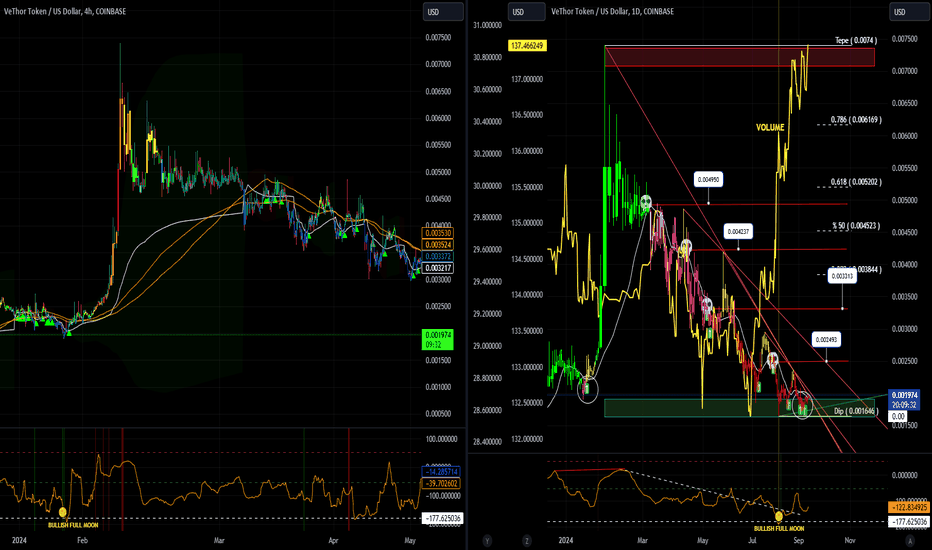The width and height of the screenshot is (932, 550).
Task: Click BULLISH FULL MOON text on the 1D chart
Action: 779,529
